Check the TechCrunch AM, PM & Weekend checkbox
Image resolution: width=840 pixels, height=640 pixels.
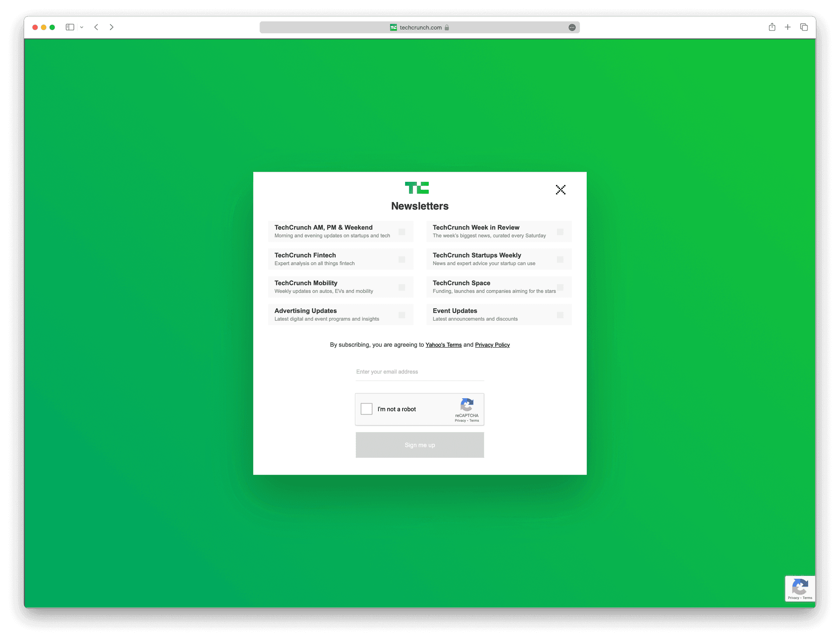click(402, 232)
